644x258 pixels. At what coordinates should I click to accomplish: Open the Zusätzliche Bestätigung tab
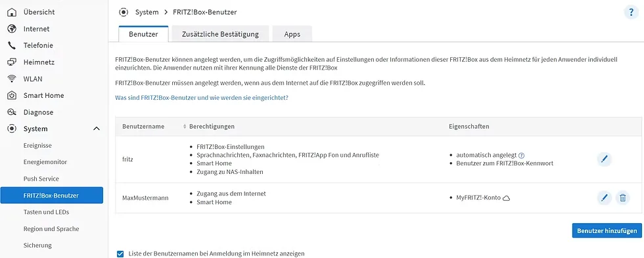[x=220, y=34]
